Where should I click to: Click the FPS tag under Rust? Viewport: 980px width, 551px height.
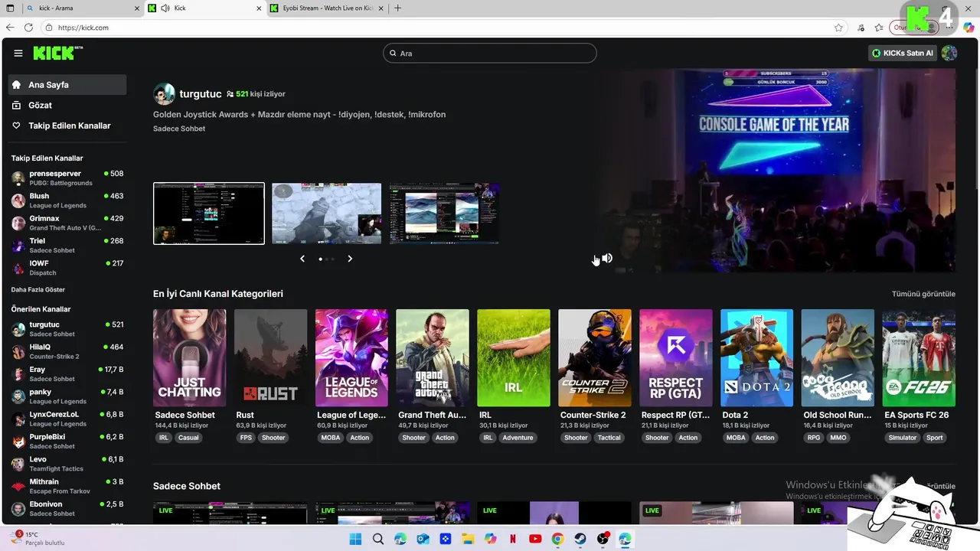pos(246,438)
